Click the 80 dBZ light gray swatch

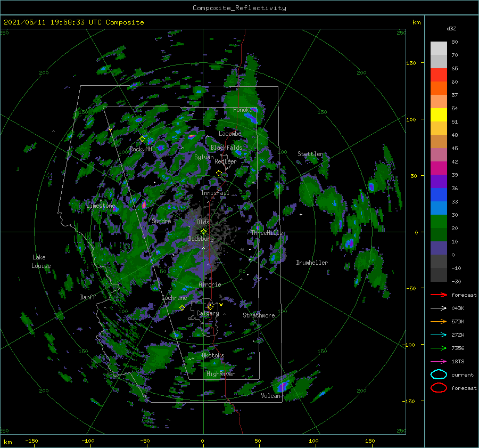(x=439, y=48)
